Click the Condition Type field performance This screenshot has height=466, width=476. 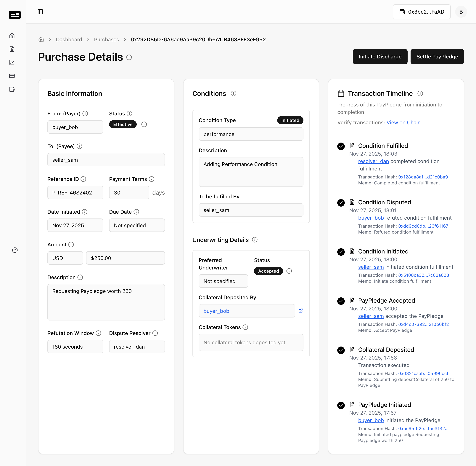(251, 134)
